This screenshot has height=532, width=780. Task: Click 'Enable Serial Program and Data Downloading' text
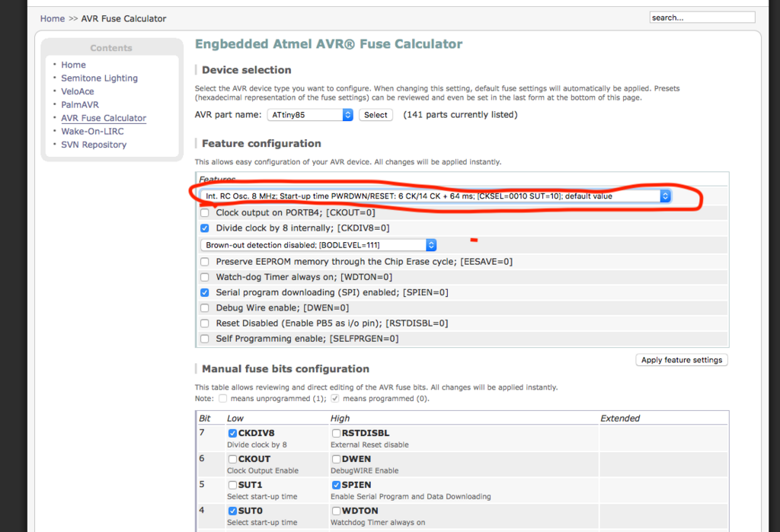coord(411,497)
